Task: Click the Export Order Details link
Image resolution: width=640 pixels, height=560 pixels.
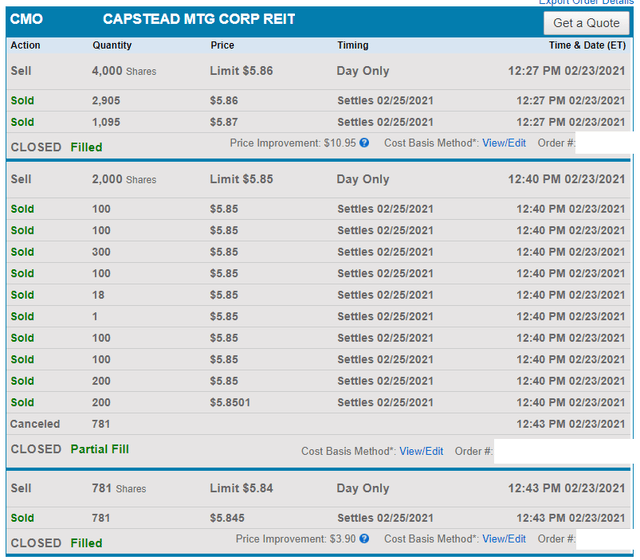Action: 586,2
